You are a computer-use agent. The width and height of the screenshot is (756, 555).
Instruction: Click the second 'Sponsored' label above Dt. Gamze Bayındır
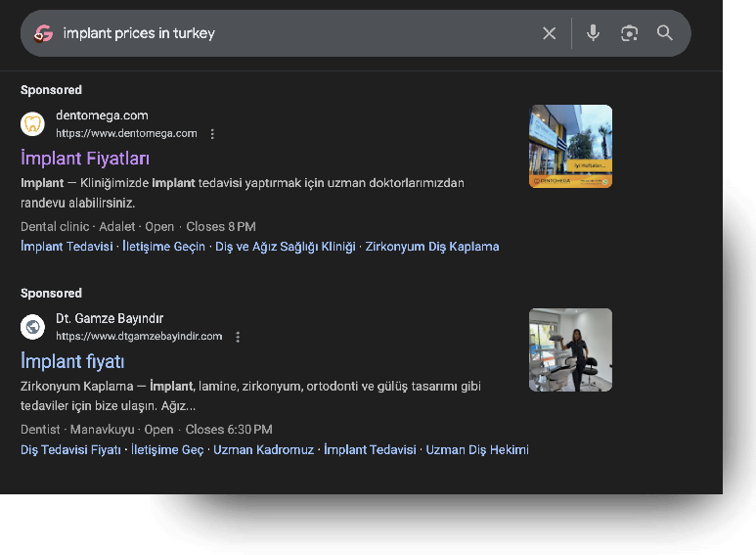51,293
